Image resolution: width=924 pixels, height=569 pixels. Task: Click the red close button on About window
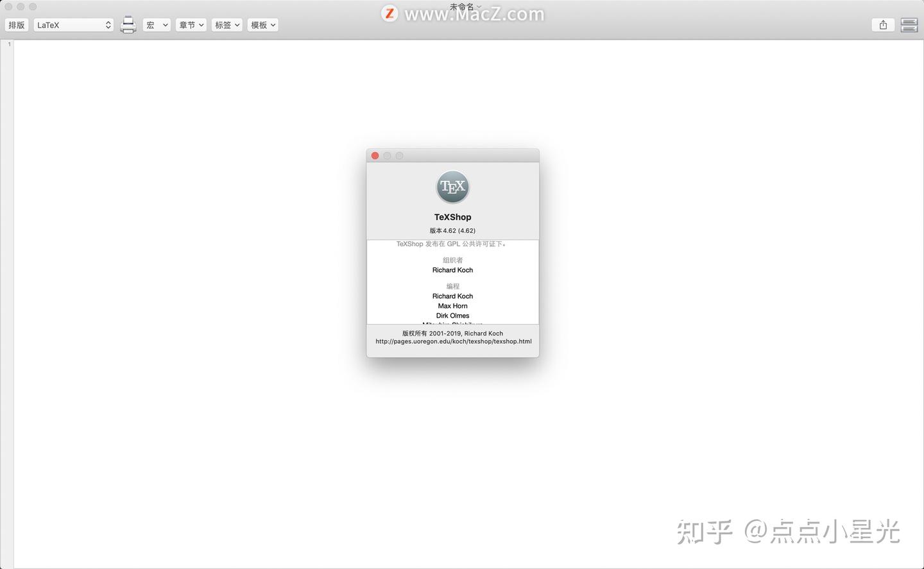point(375,155)
